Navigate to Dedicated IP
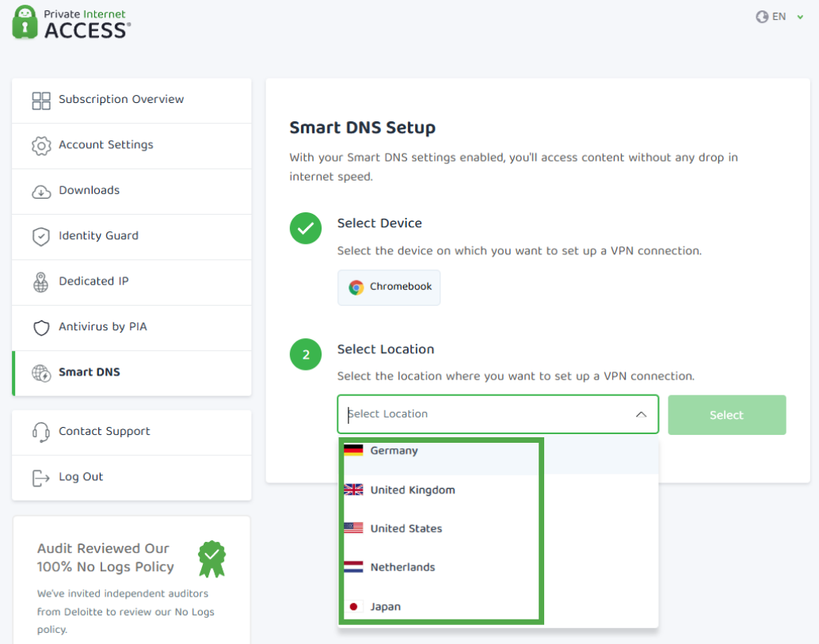The image size is (819, 644). tap(131, 282)
